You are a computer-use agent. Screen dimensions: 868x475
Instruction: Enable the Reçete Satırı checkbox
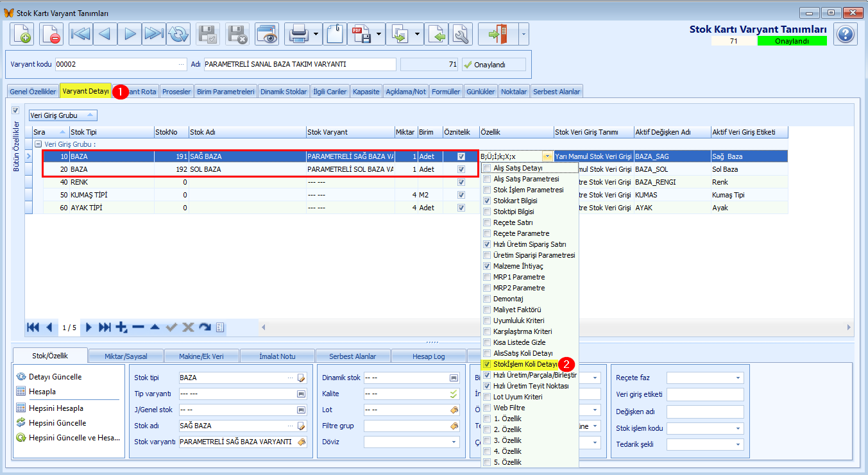pos(488,222)
